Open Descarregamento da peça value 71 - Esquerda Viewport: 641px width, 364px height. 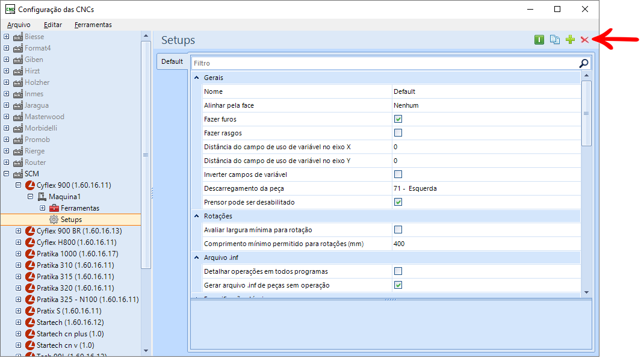tap(486, 188)
